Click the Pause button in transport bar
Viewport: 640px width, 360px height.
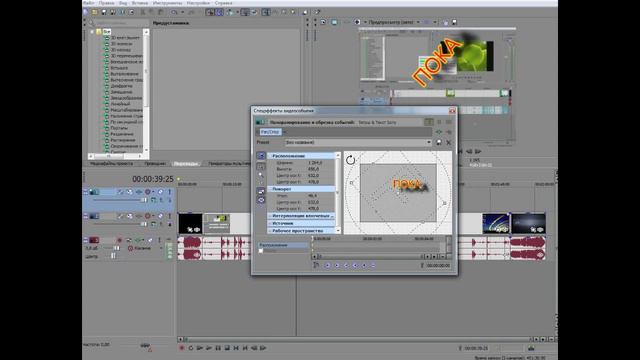click(x=218, y=348)
